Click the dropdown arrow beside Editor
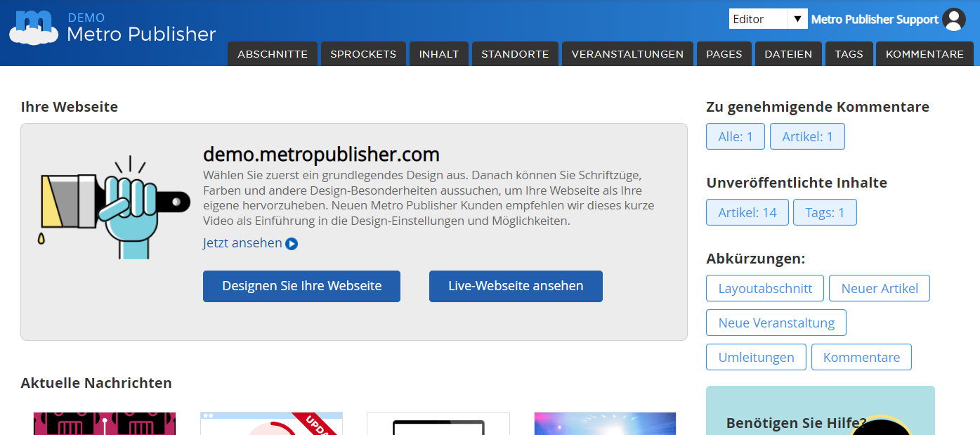Screen dimensions: 980x435 pos(797,19)
